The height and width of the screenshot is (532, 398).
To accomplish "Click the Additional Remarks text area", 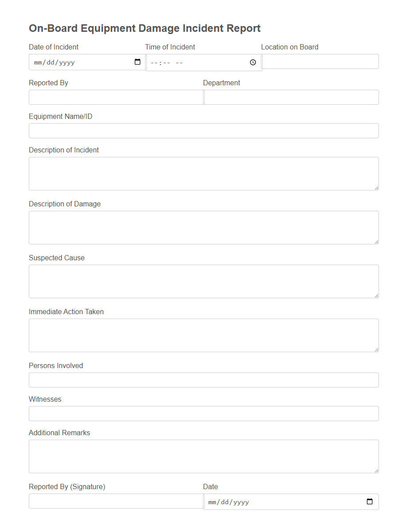I will click(203, 456).
